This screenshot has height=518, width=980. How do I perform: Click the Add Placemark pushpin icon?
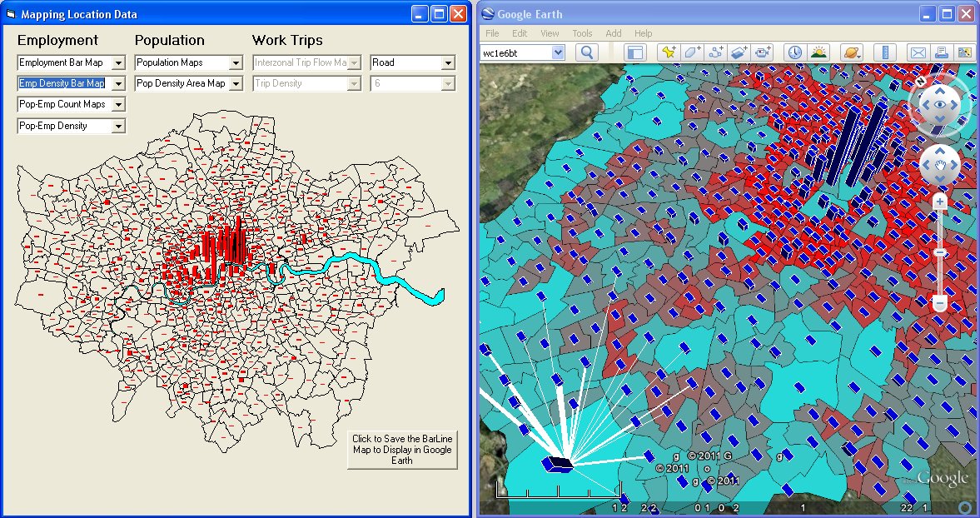[x=668, y=52]
